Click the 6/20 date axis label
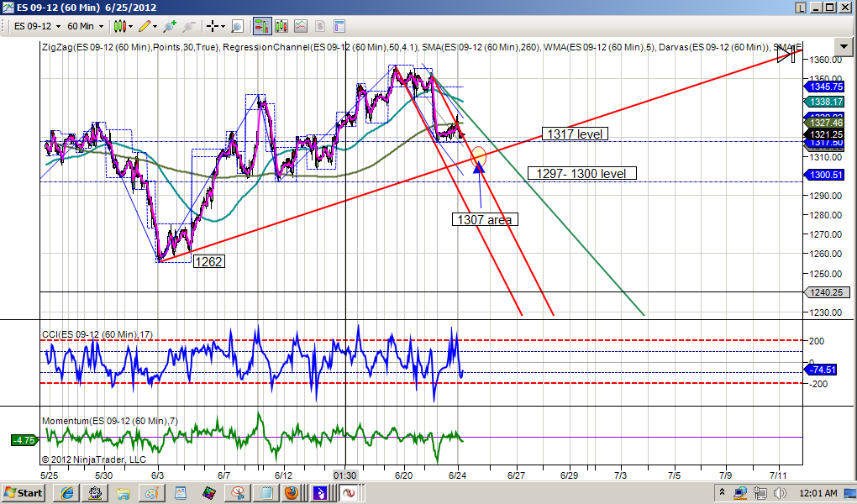Screen dimensions: 857x504 click(403, 475)
